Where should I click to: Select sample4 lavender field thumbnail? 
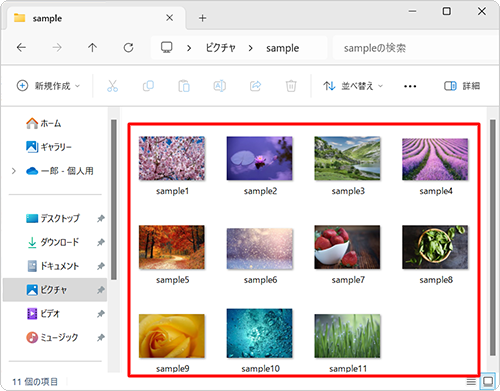[435, 159]
